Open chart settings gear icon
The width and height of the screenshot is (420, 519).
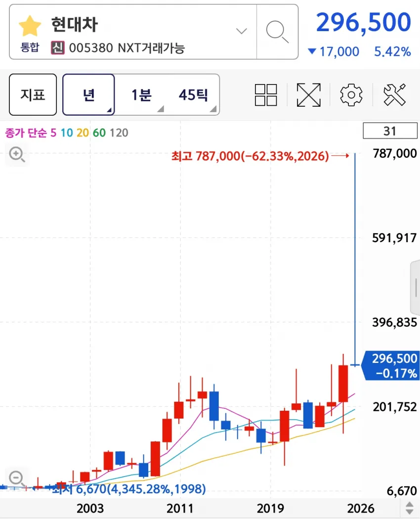click(x=351, y=95)
